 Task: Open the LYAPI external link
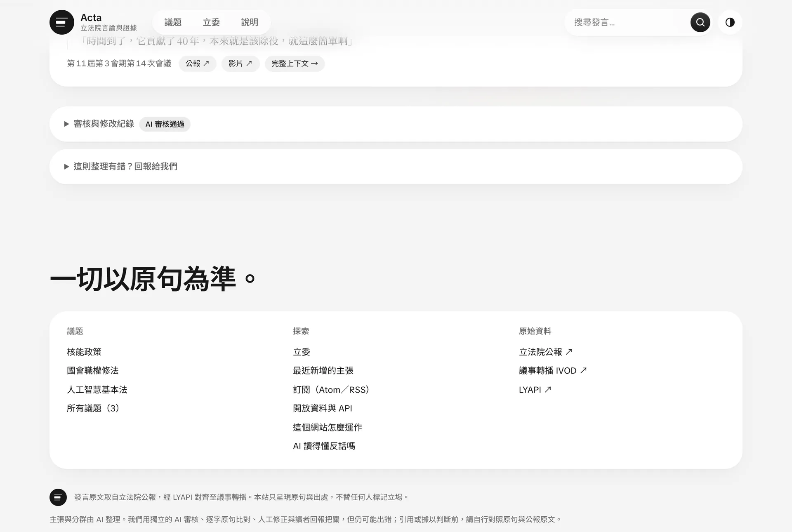[x=535, y=389]
